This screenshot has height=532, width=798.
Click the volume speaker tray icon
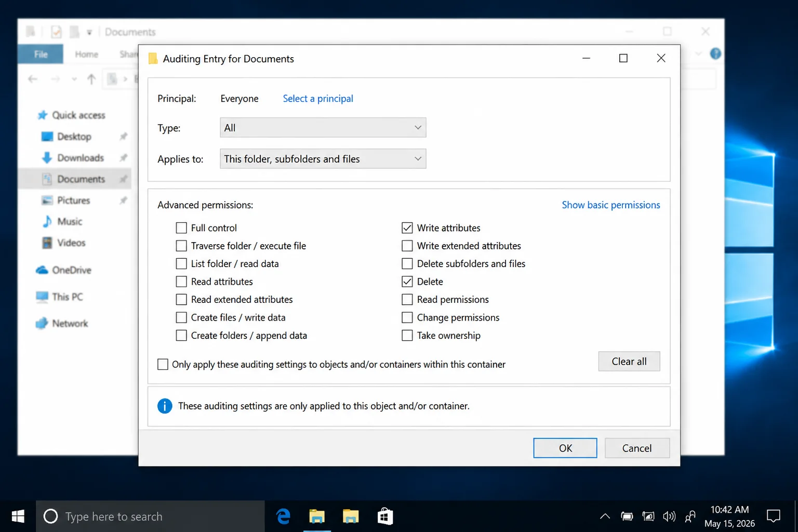click(669, 516)
